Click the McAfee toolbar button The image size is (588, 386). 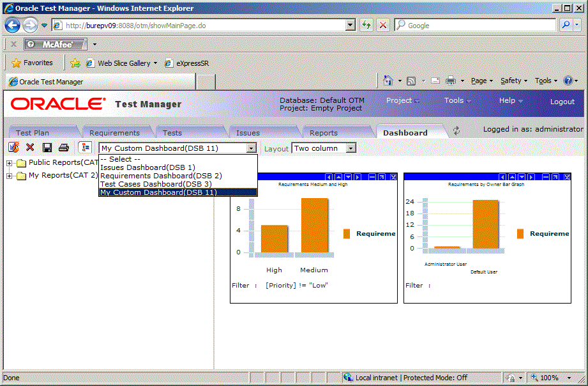click(56, 44)
